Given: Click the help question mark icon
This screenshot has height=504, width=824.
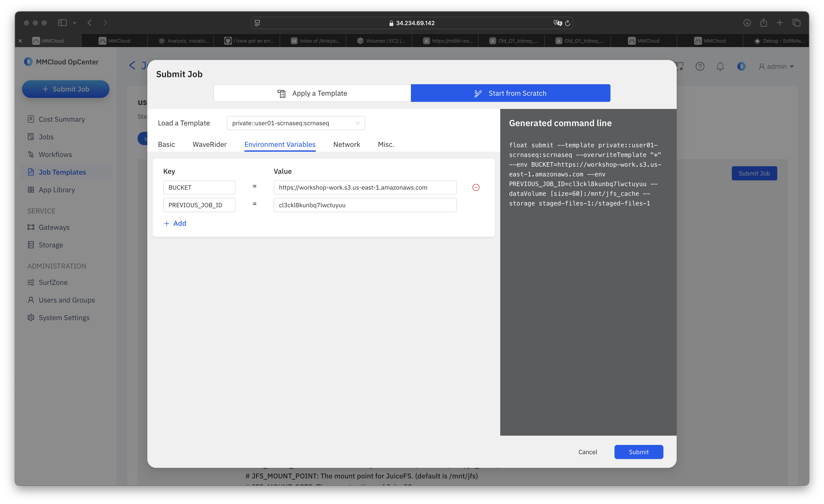Looking at the screenshot, I should (x=700, y=67).
